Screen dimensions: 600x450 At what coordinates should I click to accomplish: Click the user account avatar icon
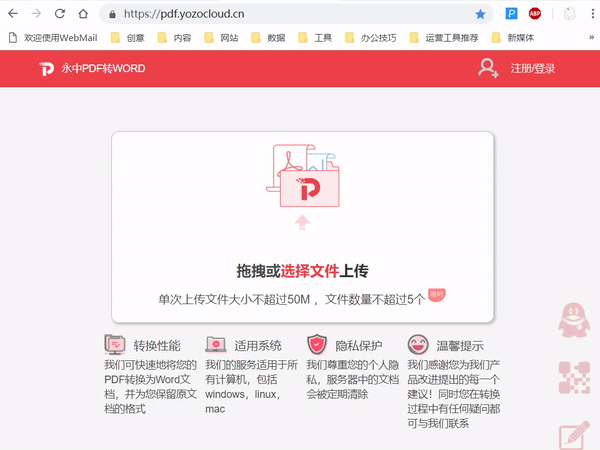487,68
